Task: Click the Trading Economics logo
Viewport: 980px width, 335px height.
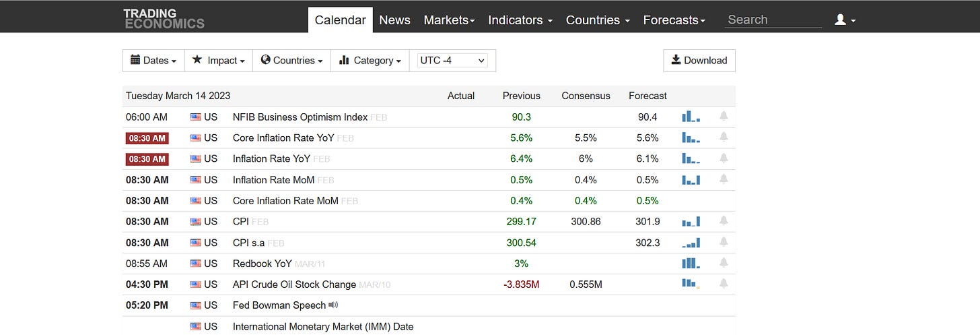Action: pos(164,18)
